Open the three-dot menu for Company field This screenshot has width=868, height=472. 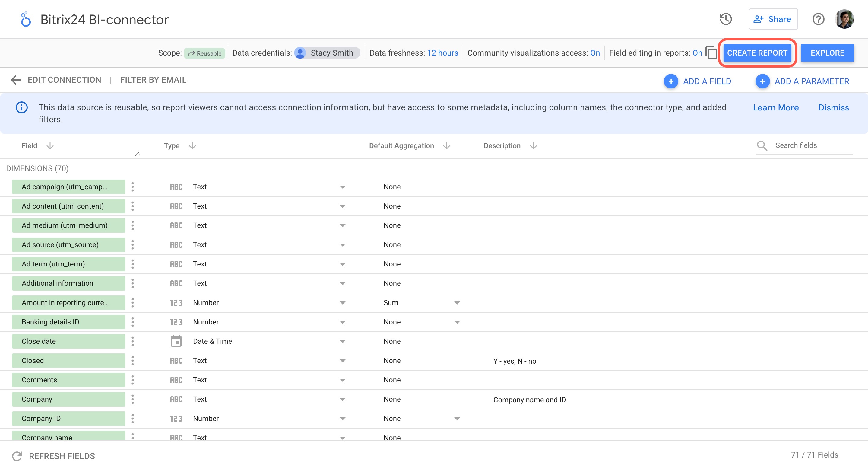click(132, 399)
